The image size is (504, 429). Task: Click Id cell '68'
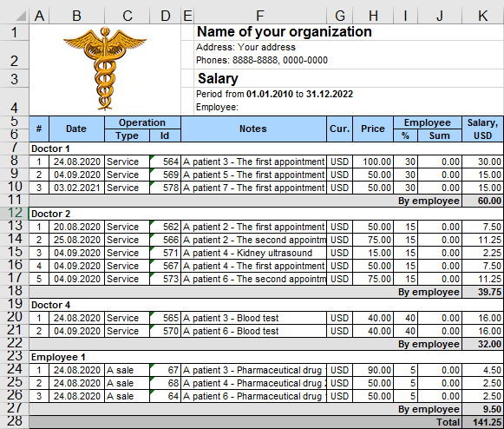click(165, 383)
